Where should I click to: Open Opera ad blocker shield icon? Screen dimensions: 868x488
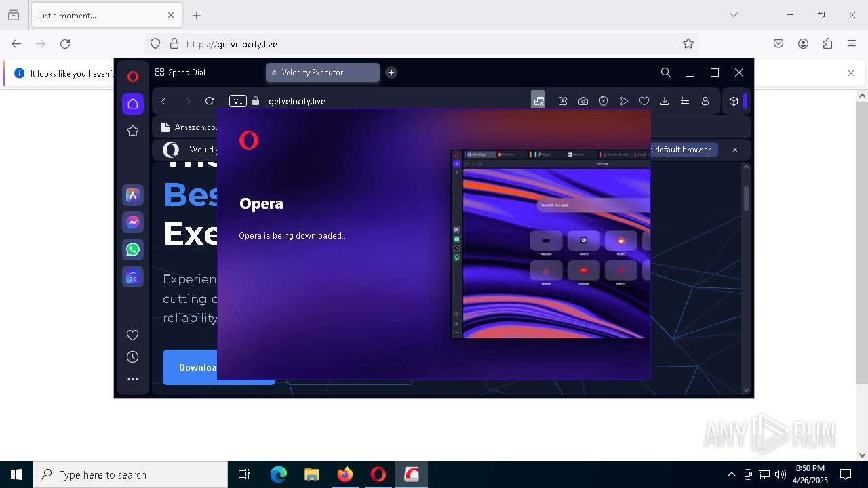(604, 101)
